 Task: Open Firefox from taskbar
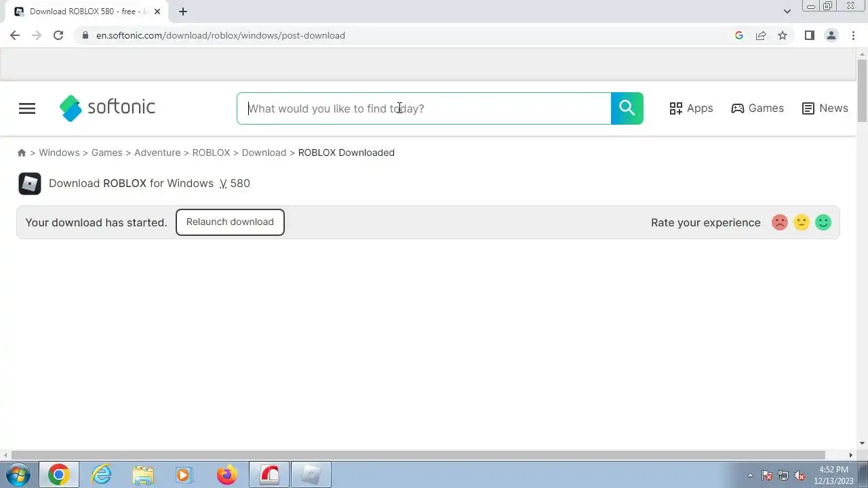tap(226, 475)
